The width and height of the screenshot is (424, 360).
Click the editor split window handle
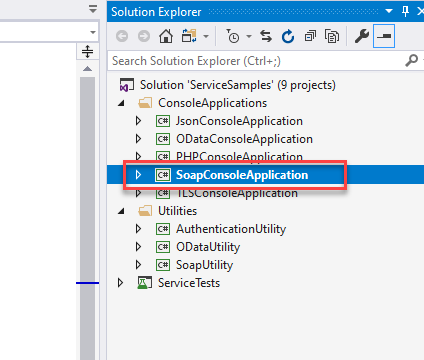point(87,52)
